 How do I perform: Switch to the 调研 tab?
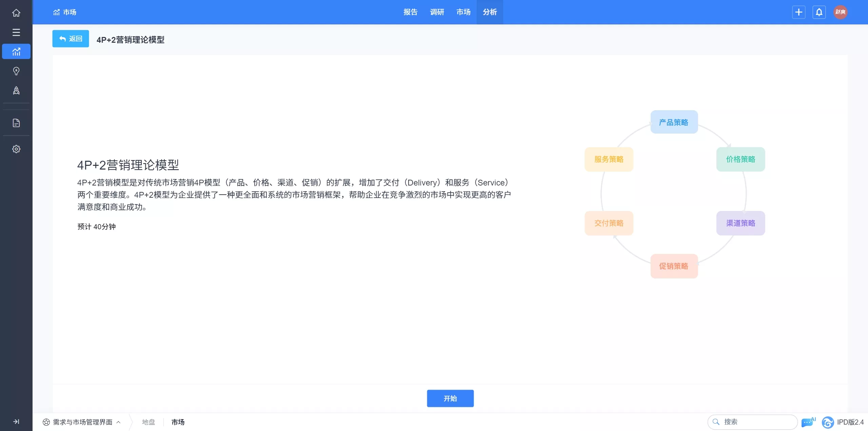pos(437,12)
